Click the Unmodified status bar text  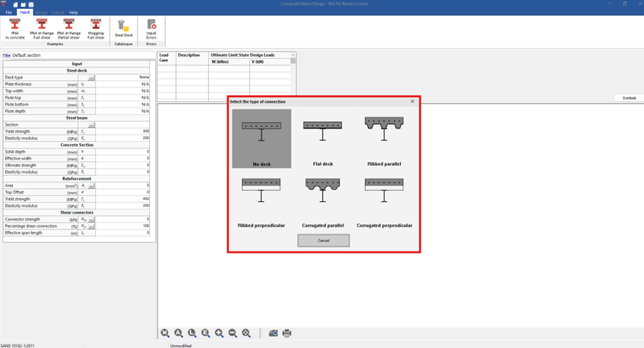(x=181, y=345)
